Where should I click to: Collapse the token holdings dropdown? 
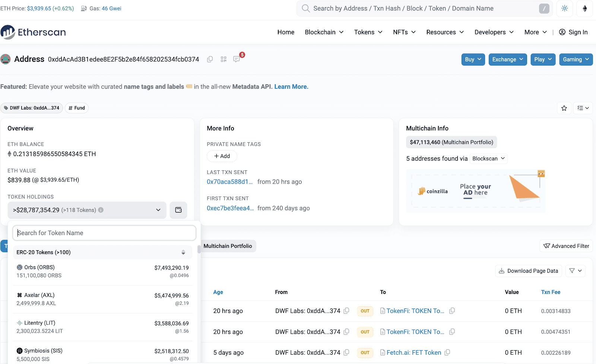(87, 210)
